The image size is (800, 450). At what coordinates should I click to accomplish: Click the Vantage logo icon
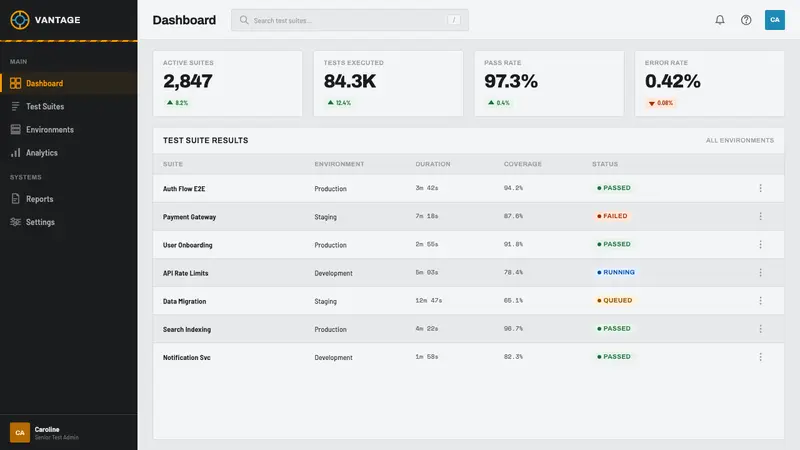[20, 20]
